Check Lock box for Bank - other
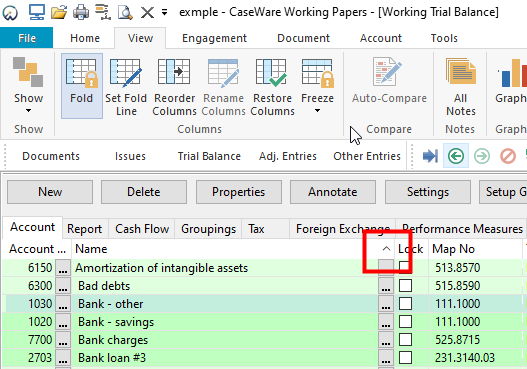Viewport: 527px width, 369px height. pyautogui.click(x=405, y=304)
